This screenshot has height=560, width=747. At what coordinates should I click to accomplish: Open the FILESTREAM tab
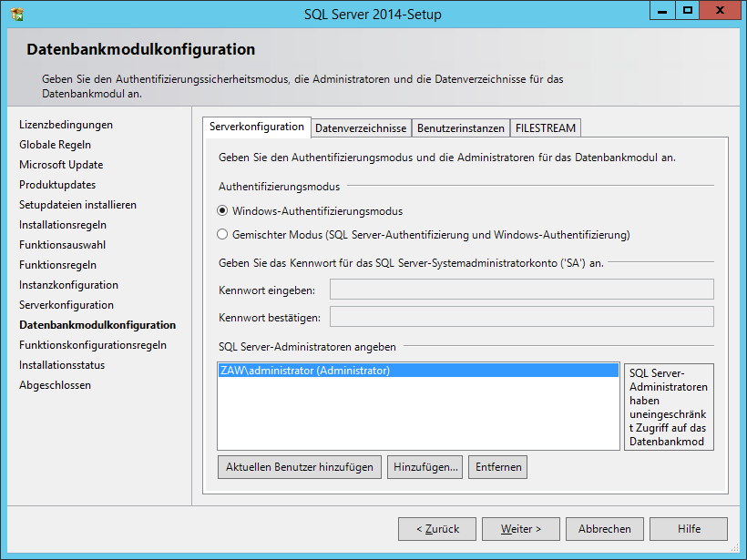pos(545,128)
